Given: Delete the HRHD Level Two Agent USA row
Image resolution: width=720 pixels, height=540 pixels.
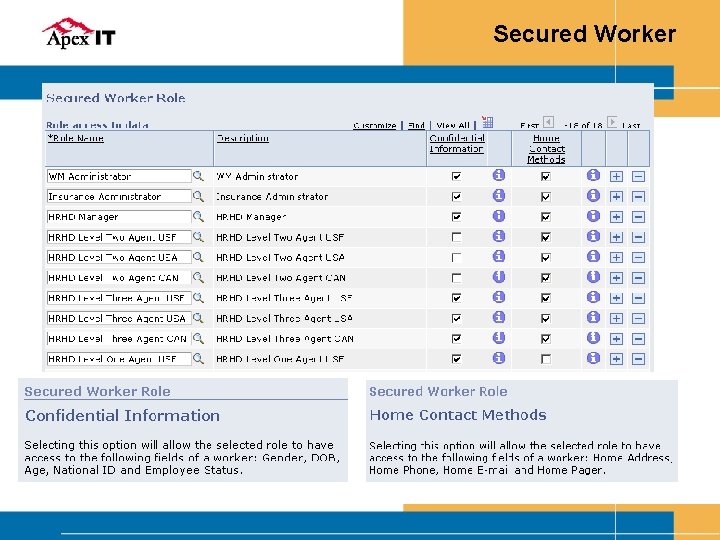Looking at the screenshot, I should (x=638, y=258).
